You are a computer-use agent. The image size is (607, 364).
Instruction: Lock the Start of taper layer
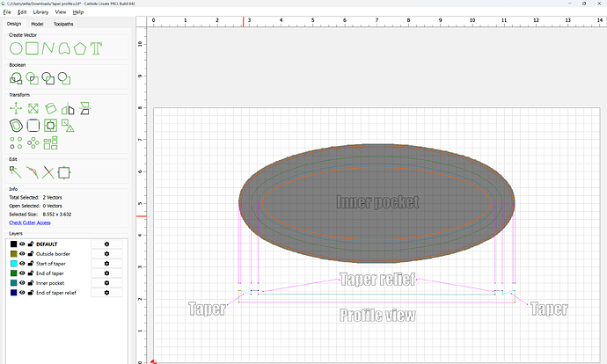point(31,264)
